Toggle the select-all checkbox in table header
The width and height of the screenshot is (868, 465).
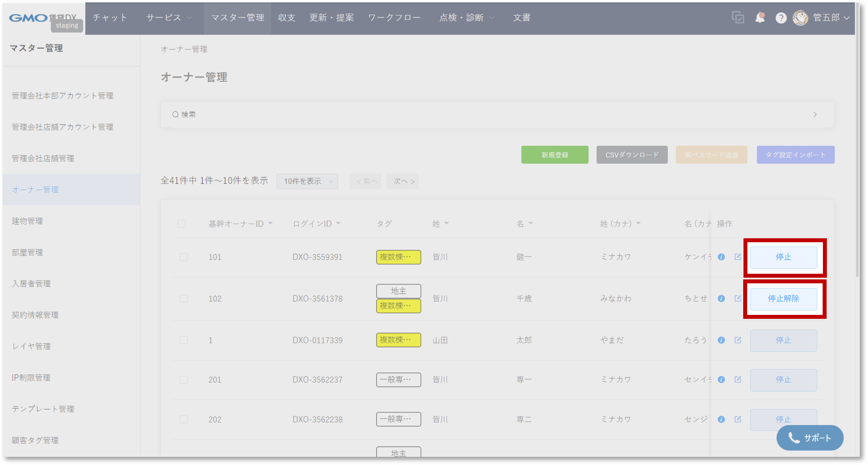tap(182, 224)
